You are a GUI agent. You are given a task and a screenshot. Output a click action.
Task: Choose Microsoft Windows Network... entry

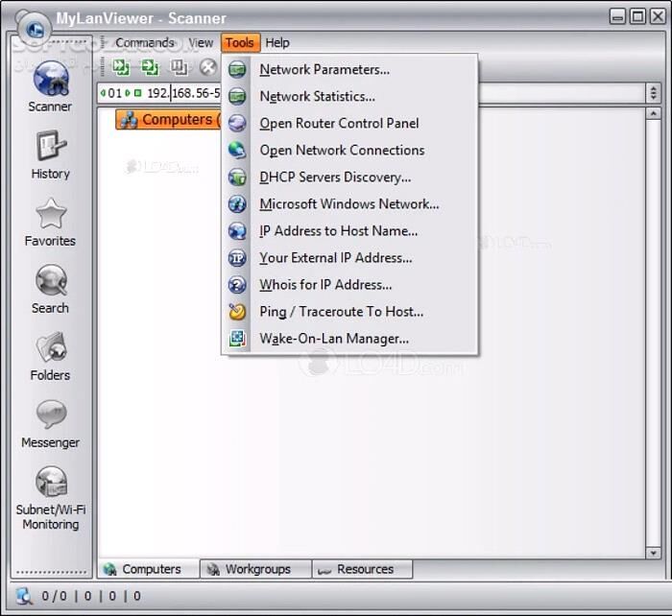pos(349,204)
